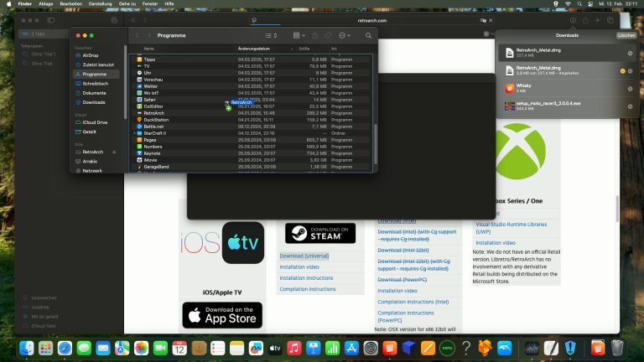Open Visual Studio Runtime Libraries link

point(512,228)
